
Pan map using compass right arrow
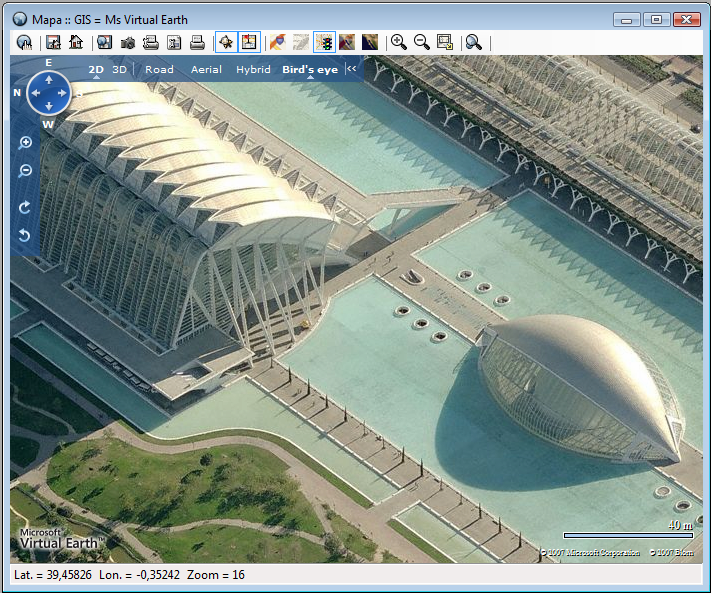pyautogui.click(x=63, y=94)
